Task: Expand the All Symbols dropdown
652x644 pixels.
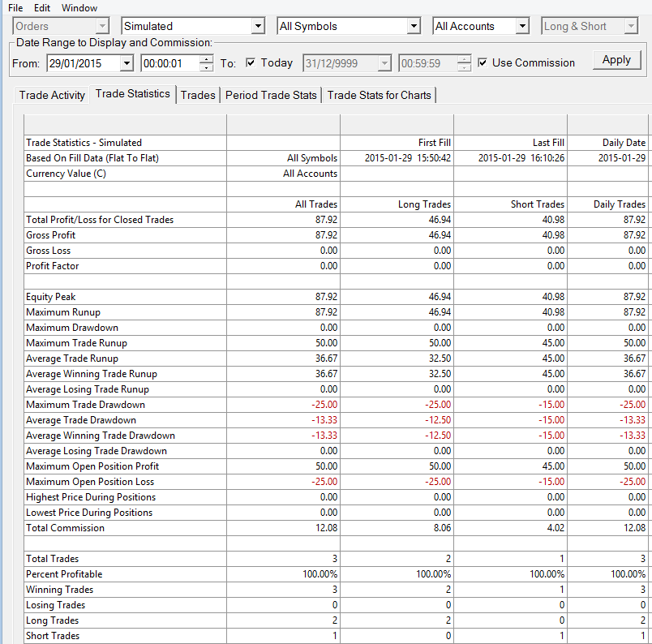Action: pos(414,26)
